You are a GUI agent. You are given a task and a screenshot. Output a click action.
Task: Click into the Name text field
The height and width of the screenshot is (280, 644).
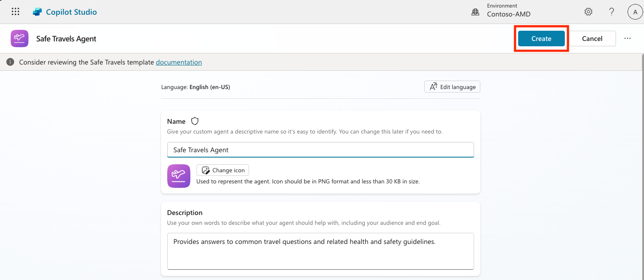320,150
